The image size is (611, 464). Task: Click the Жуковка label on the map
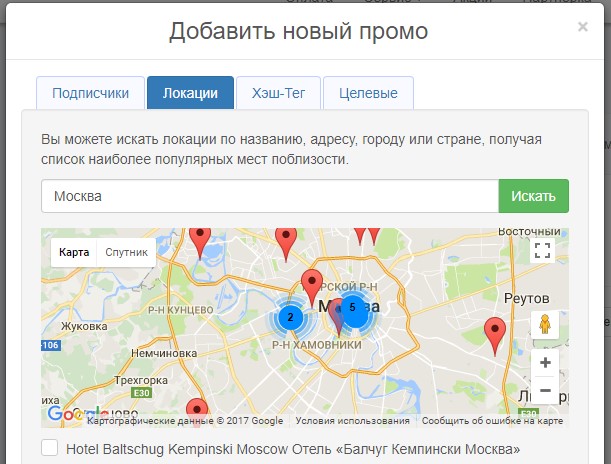click(84, 326)
